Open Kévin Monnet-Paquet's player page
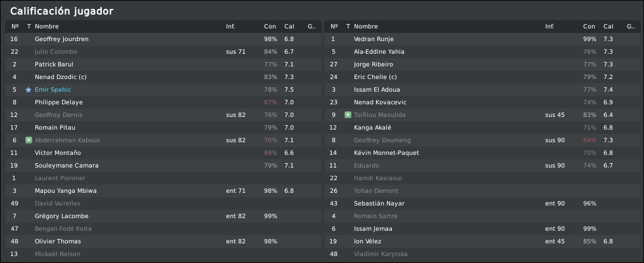The height and width of the screenshot is (263, 644). tap(386, 153)
